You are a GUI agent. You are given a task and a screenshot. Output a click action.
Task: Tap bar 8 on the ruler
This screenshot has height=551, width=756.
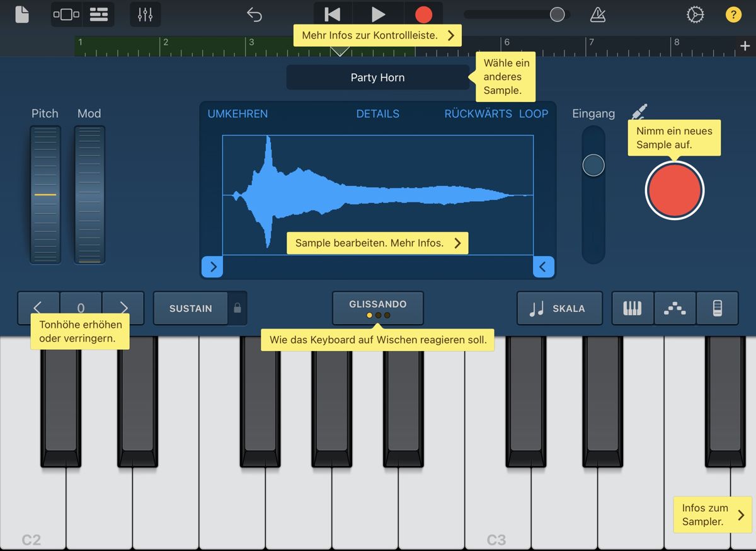(x=677, y=42)
